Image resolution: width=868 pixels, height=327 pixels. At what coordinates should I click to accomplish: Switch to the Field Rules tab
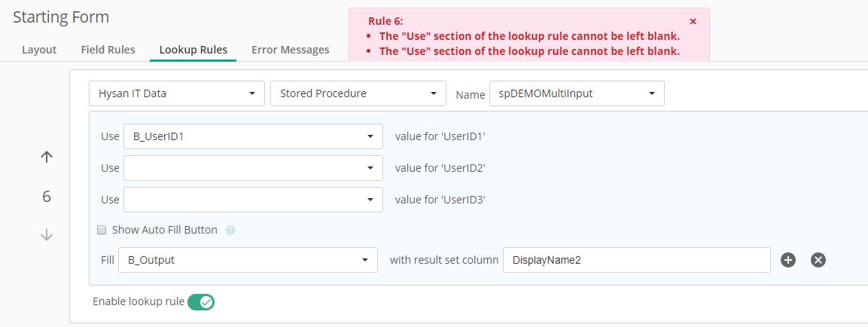[x=108, y=50]
